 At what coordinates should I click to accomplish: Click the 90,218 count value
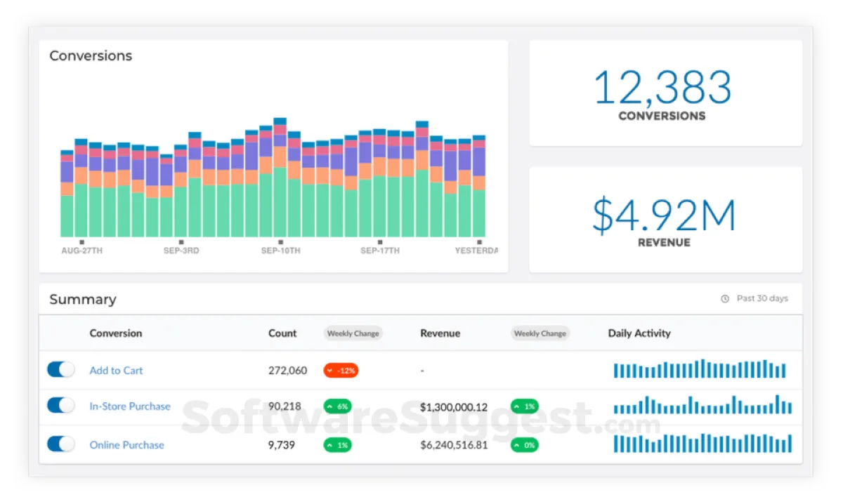point(285,406)
